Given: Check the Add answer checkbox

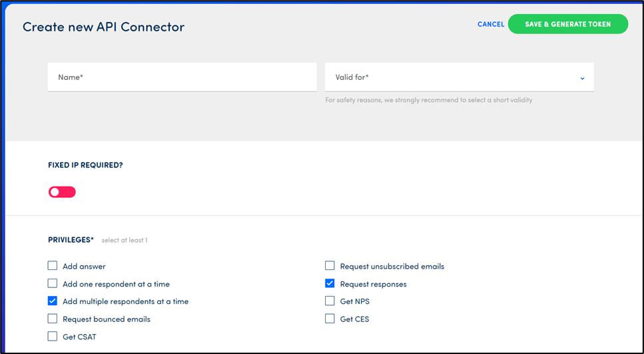Looking at the screenshot, I should pos(53,266).
